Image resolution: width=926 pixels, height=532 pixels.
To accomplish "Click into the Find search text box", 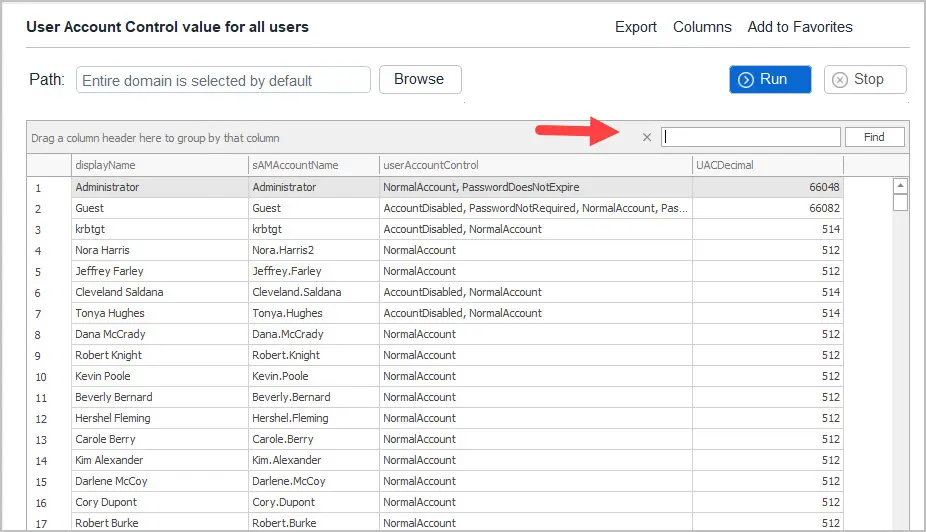I will 751,137.
